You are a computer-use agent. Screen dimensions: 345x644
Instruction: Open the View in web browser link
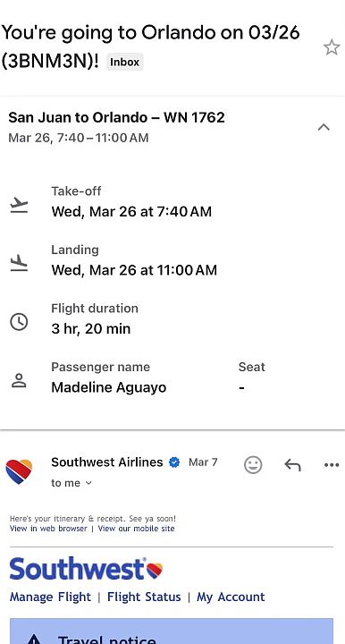[48, 529]
